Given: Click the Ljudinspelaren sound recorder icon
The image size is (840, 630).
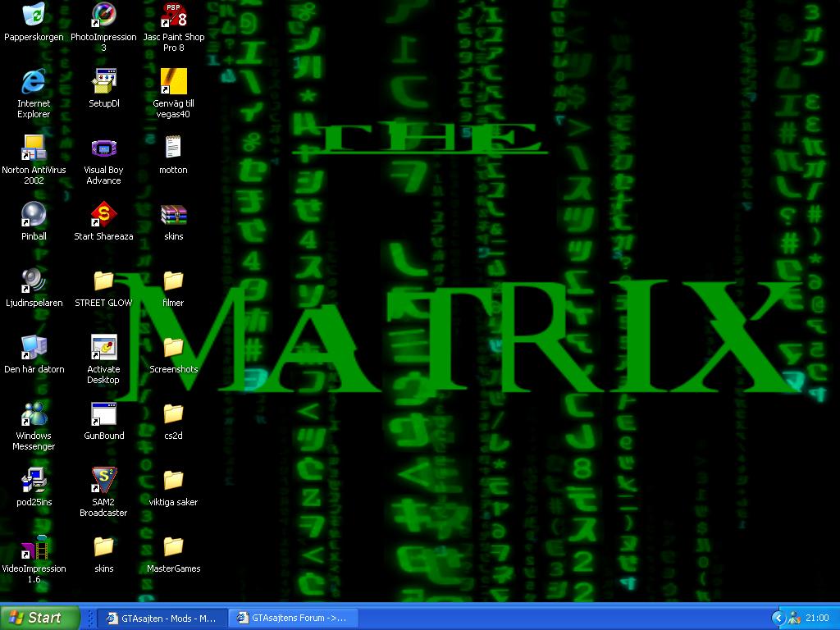Looking at the screenshot, I should click(34, 281).
